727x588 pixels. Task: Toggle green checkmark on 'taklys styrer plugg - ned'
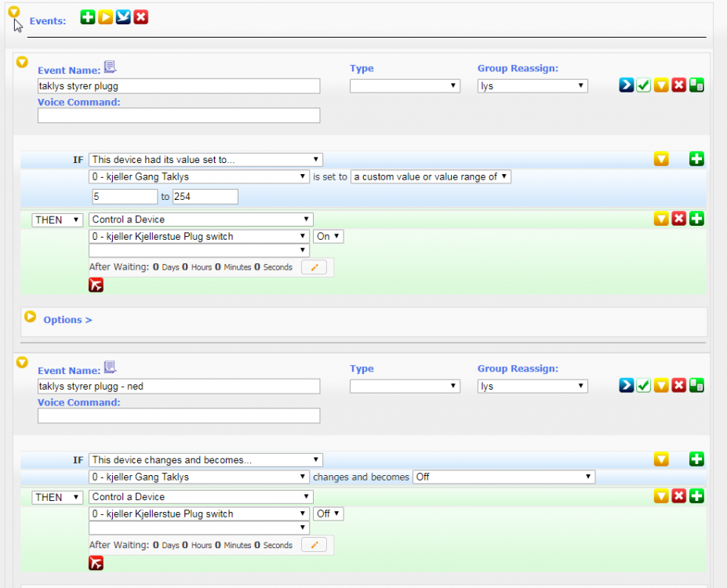click(644, 385)
